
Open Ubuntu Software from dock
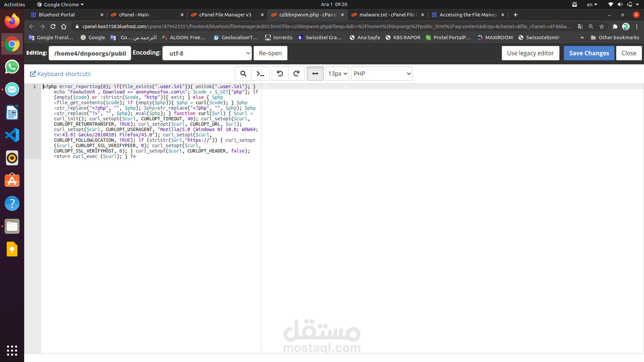pyautogui.click(x=12, y=181)
